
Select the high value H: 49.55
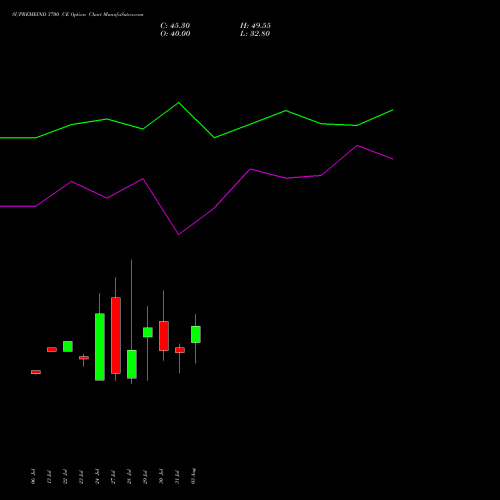pyautogui.click(x=255, y=26)
